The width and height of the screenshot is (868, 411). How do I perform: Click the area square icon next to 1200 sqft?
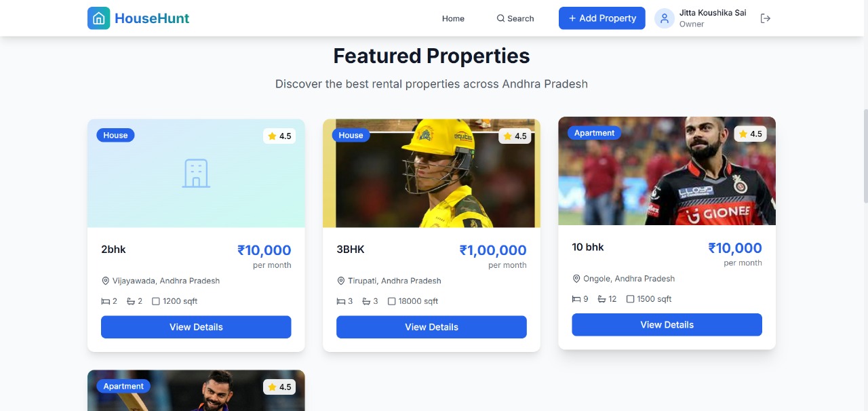tap(156, 301)
